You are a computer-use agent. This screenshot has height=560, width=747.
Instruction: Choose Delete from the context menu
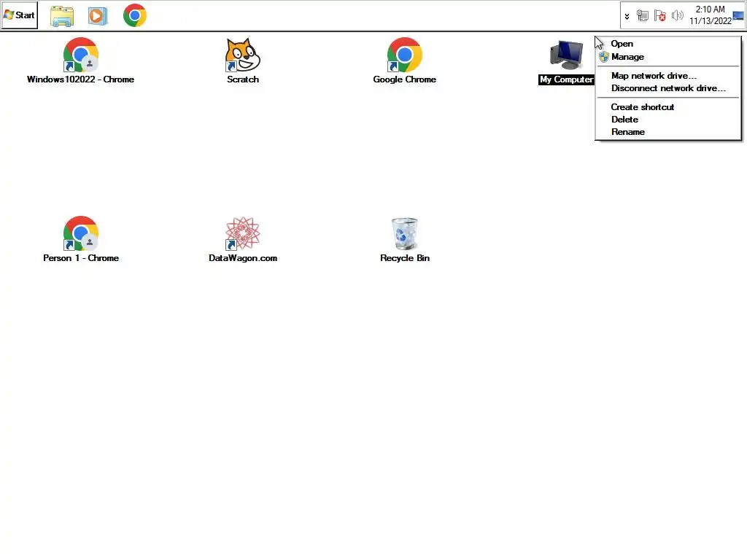[668, 120]
